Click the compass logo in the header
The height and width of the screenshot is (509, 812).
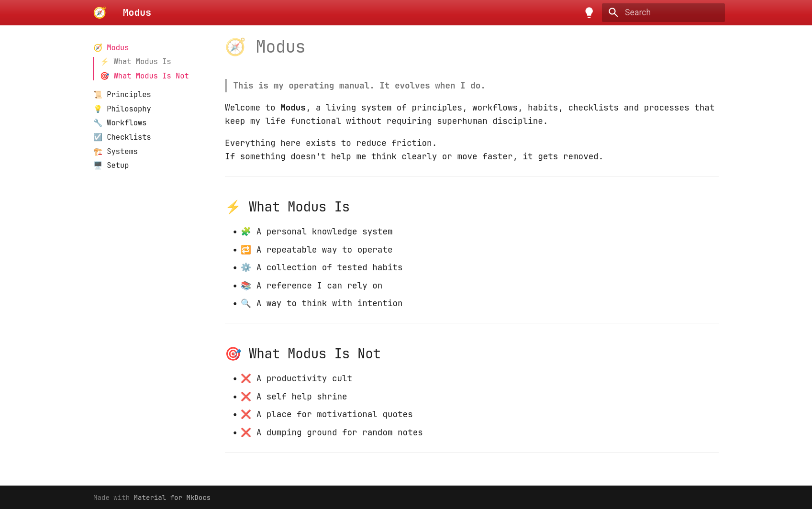coord(100,12)
